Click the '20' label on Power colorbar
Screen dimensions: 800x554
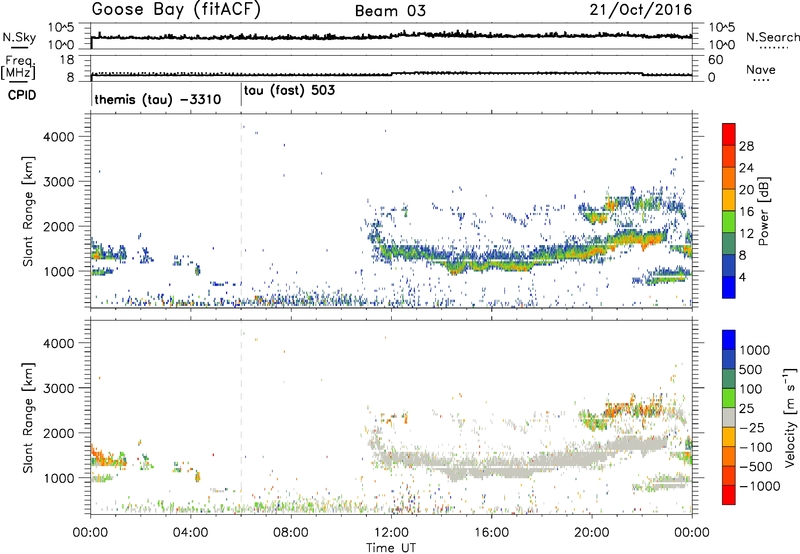(746, 190)
